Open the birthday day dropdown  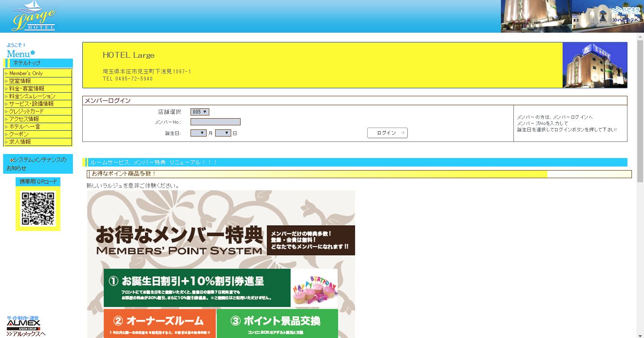coord(223,133)
